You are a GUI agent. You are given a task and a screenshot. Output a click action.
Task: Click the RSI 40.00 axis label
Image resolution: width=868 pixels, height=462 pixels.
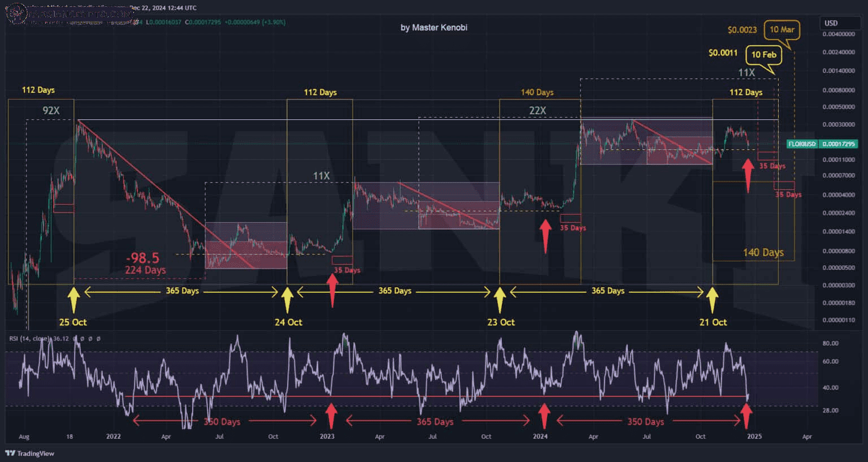coord(830,388)
